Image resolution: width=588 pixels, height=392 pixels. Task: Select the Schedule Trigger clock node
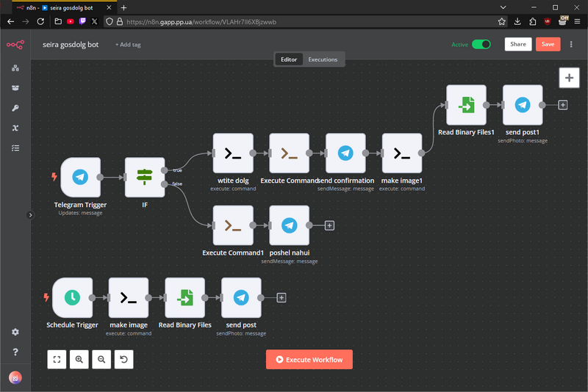click(x=72, y=297)
